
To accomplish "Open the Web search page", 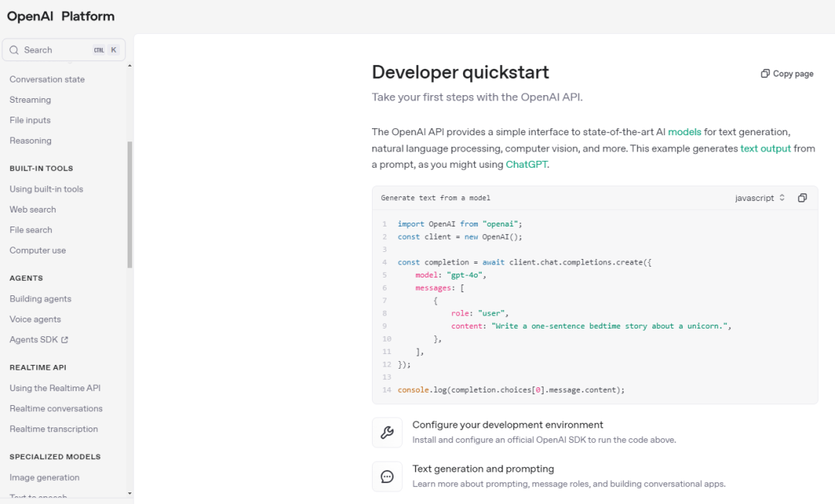I will point(32,209).
